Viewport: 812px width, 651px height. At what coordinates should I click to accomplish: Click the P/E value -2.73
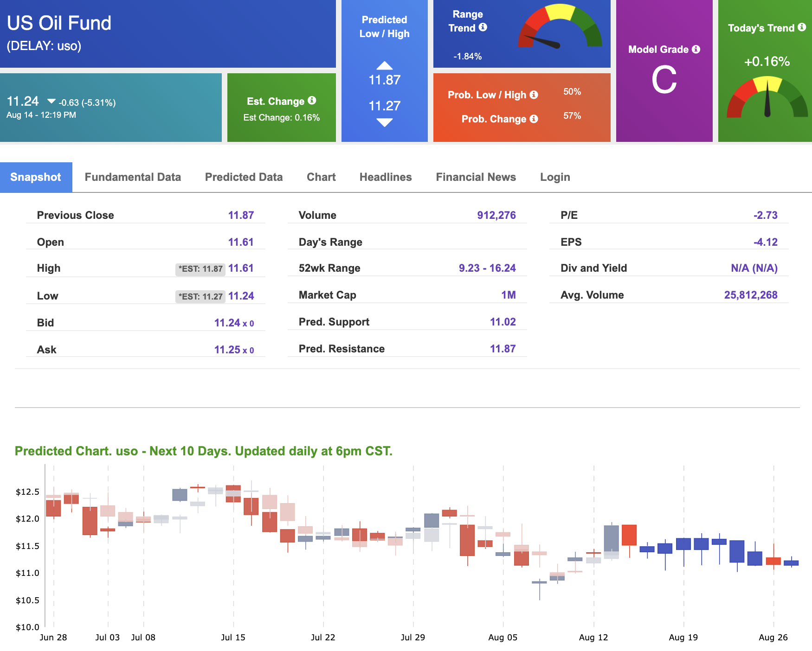(x=766, y=215)
